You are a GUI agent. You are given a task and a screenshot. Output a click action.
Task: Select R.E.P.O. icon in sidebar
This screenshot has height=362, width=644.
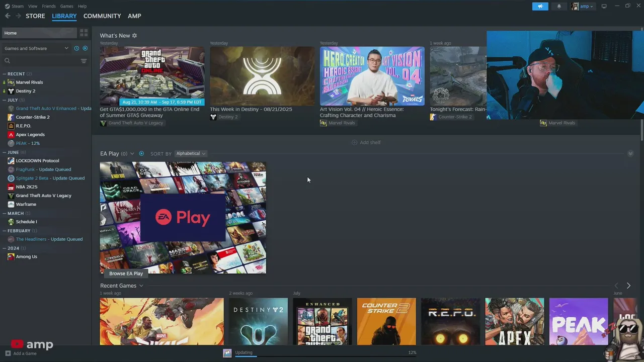pos(11,126)
